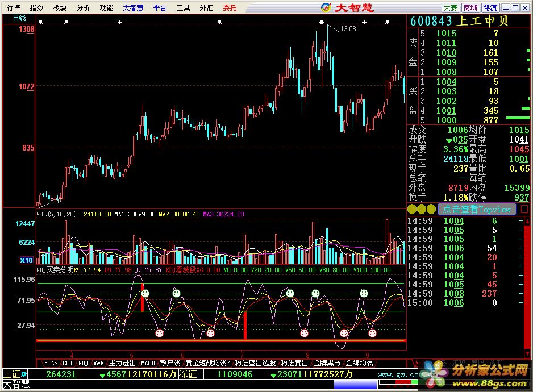Click the blue progress block in status bar
Viewport: 533px width, 392px height.
[x=356, y=384]
